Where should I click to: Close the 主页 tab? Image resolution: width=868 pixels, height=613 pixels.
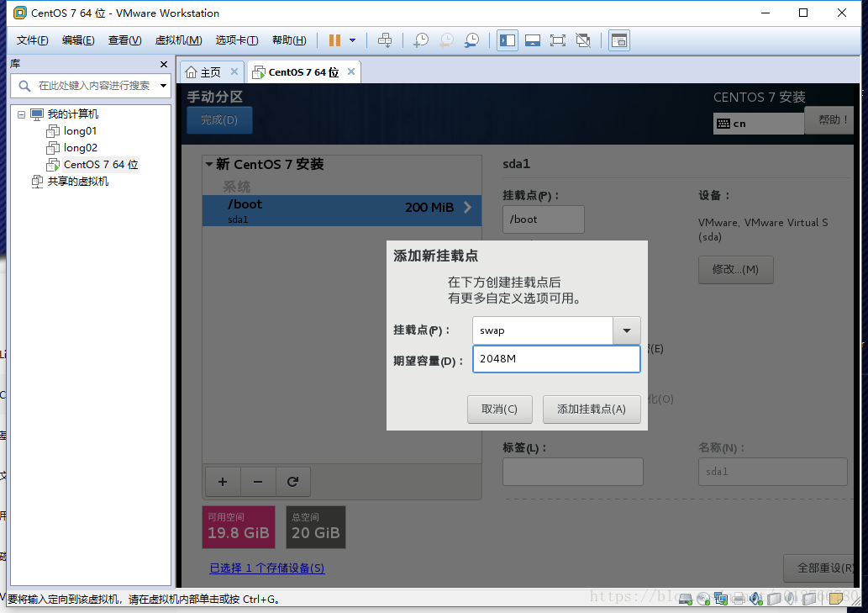(234, 71)
